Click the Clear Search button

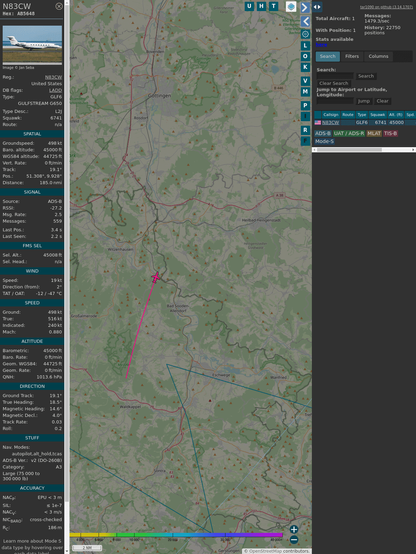tap(334, 83)
